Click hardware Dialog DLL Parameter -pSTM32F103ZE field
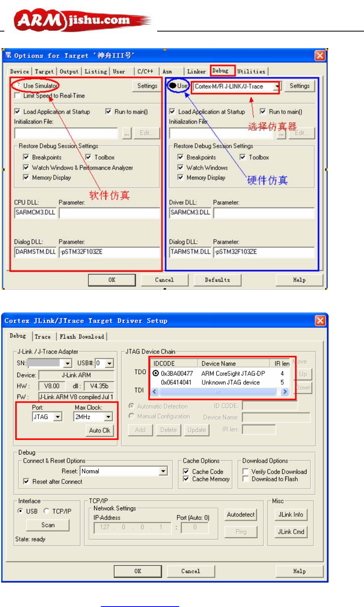The image size is (364, 607). point(264,252)
